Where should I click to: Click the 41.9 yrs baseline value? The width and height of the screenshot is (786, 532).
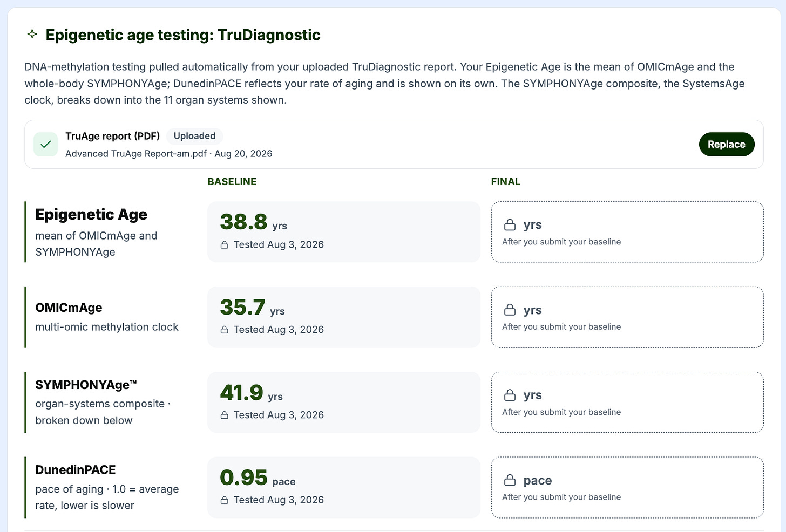(251, 393)
